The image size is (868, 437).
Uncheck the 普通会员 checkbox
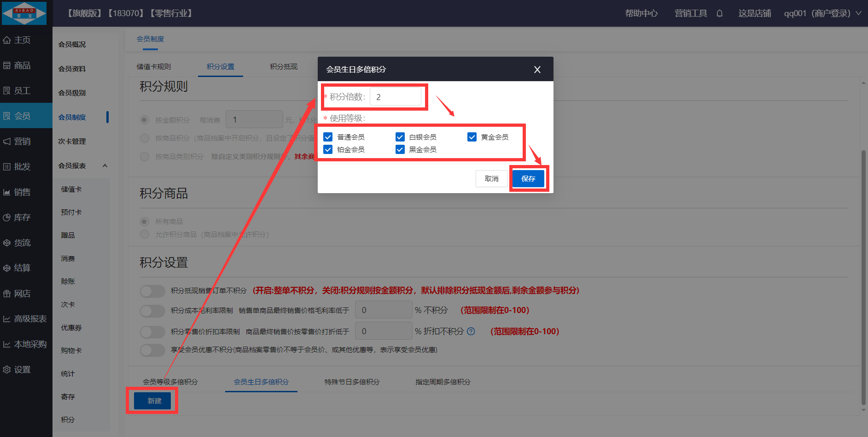tap(328, 137)
